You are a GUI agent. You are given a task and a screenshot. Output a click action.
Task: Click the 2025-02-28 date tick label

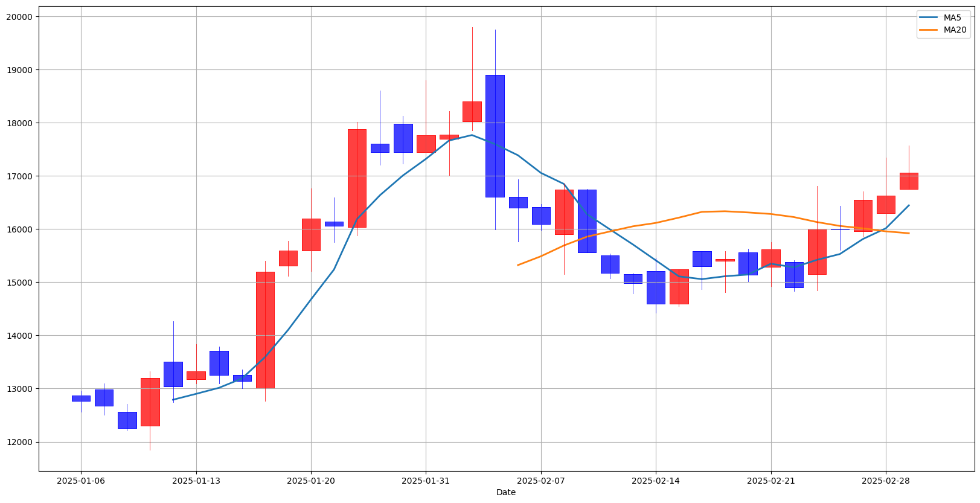click(x=886, y=481)
